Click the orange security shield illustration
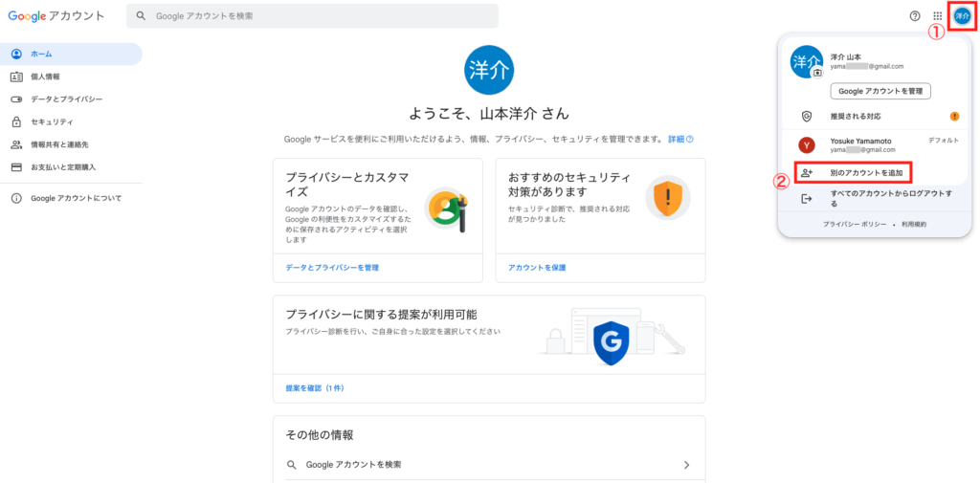The height and width of the screenshot is (483, 980). [668, 197]
